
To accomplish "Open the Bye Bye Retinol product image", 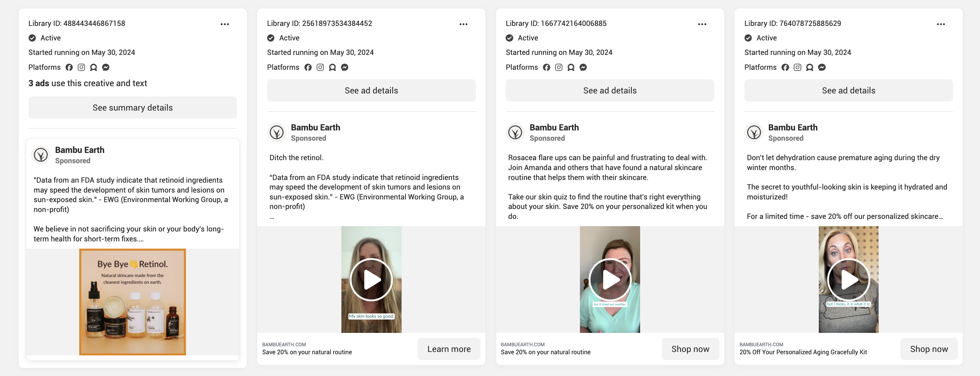I will [133, 302].
